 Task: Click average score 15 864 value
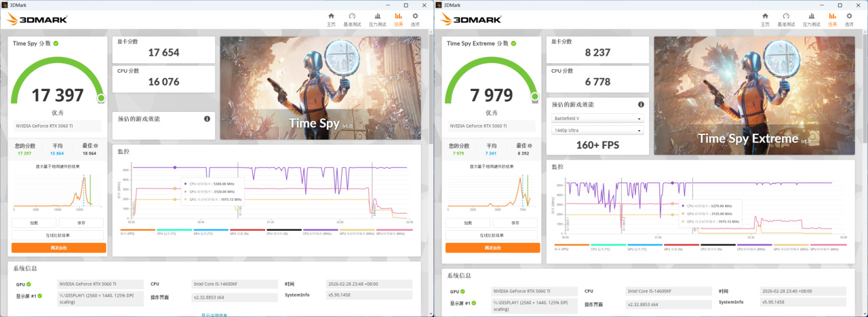click(58, 153)
